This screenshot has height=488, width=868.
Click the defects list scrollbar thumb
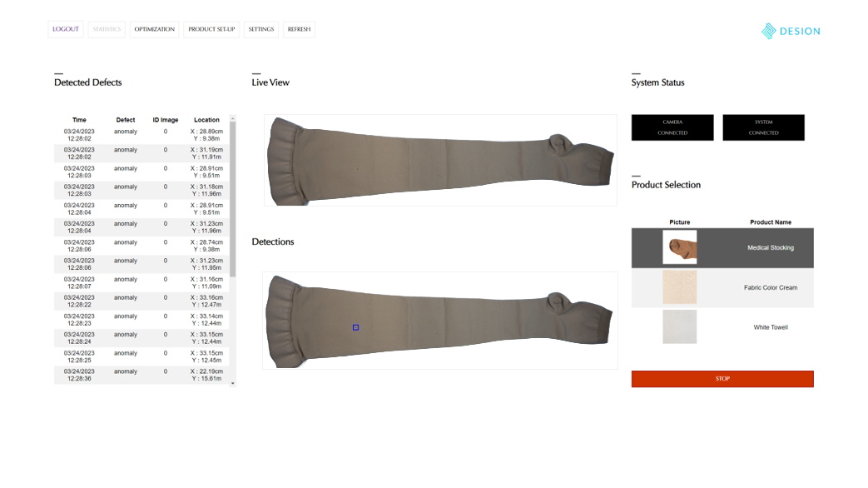tap(232, 199)
